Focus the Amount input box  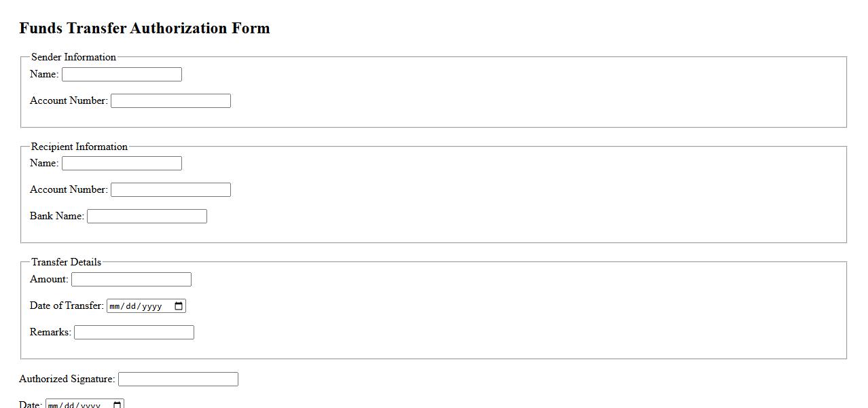131,280
